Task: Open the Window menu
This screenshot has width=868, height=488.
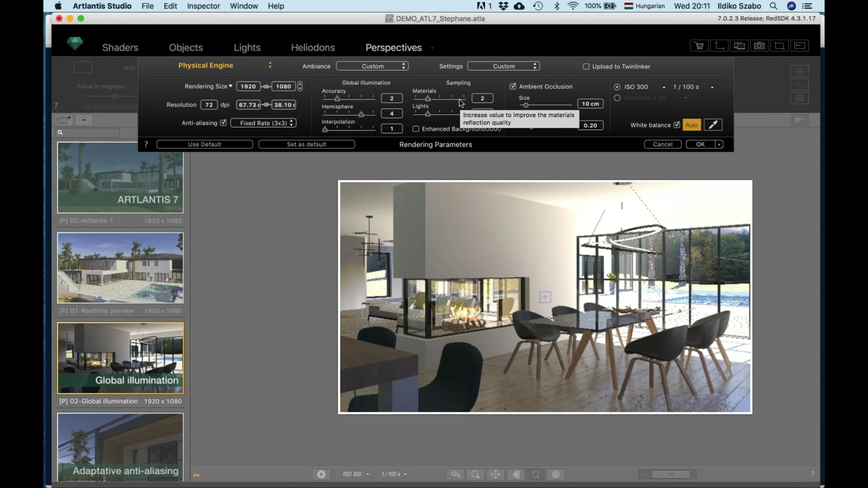Action: point(244,6)
